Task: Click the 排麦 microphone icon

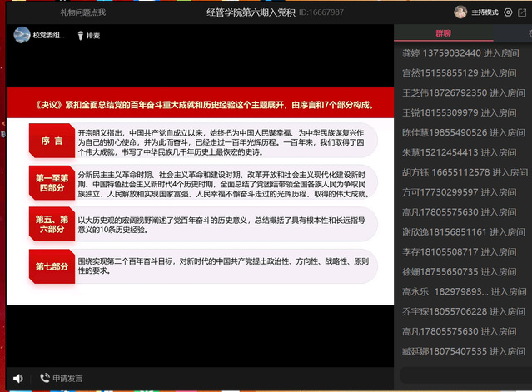Action: coord(82,37)
